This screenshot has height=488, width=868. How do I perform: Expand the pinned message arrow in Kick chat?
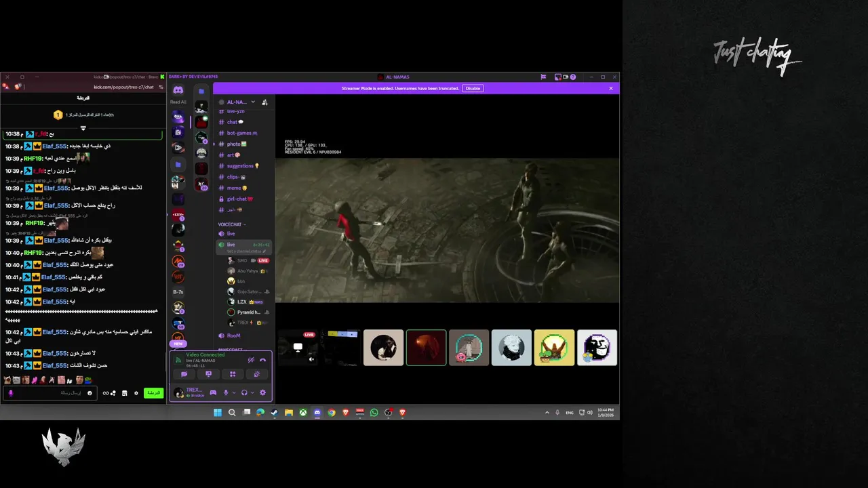coord(83,128)
